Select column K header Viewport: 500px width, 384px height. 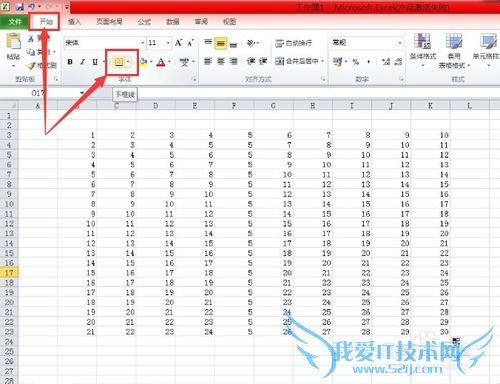[430, 106]
